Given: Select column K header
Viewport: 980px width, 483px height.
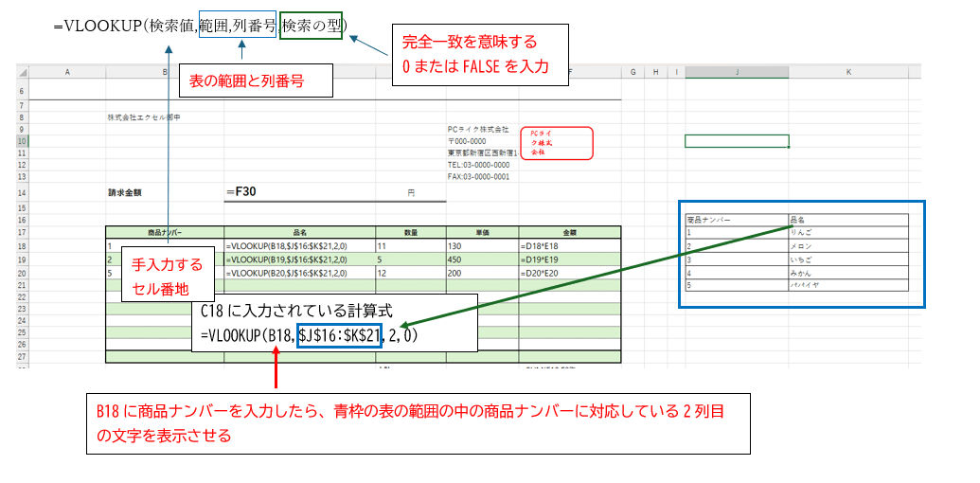Looking at the screenshot, I should click(848, 73).
